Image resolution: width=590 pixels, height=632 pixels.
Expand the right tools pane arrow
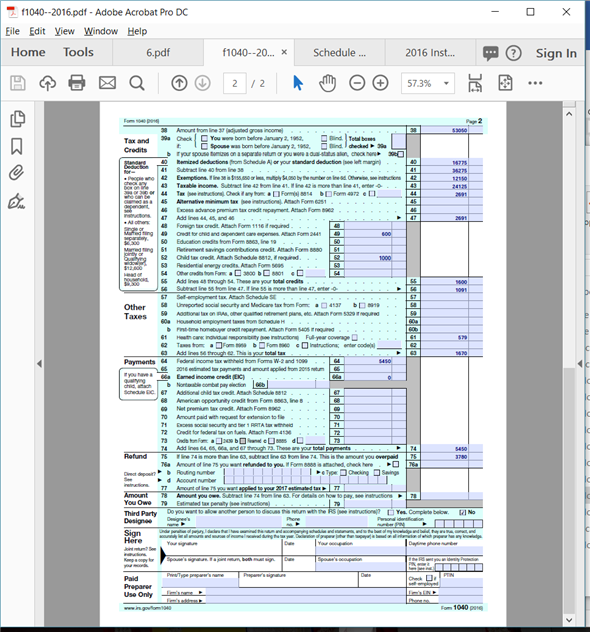[579, 364]
